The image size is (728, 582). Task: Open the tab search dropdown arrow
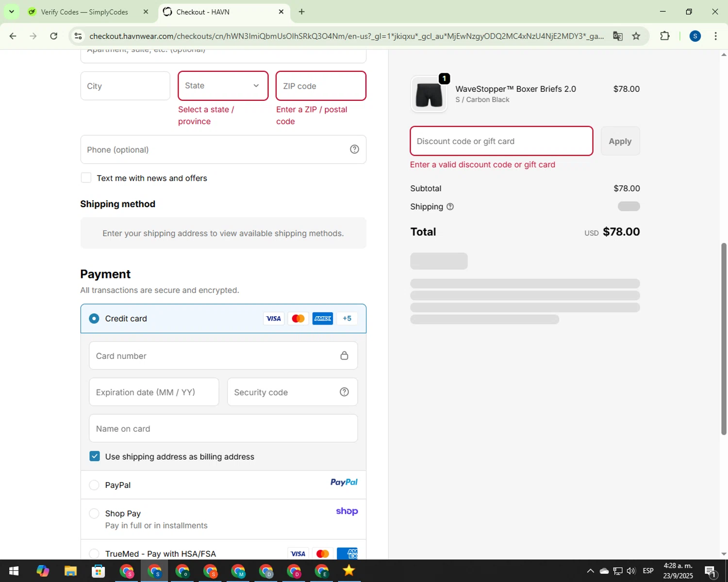click(11, 12)
